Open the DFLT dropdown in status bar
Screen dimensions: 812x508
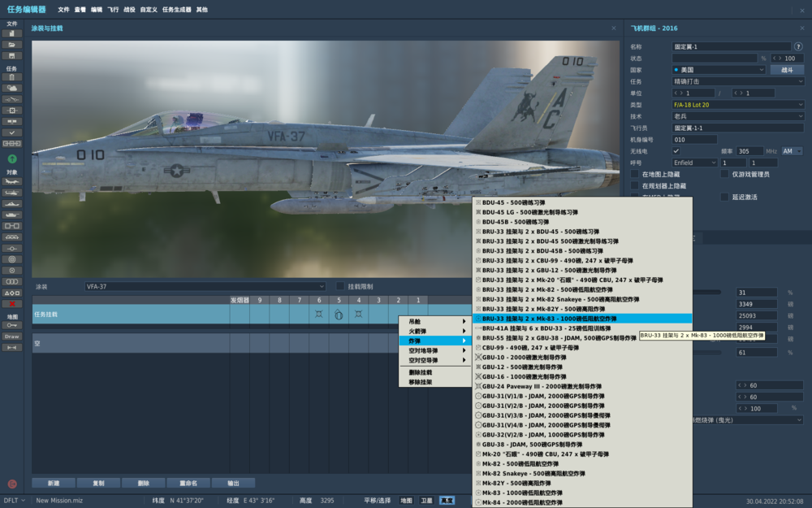click(14, 500)
